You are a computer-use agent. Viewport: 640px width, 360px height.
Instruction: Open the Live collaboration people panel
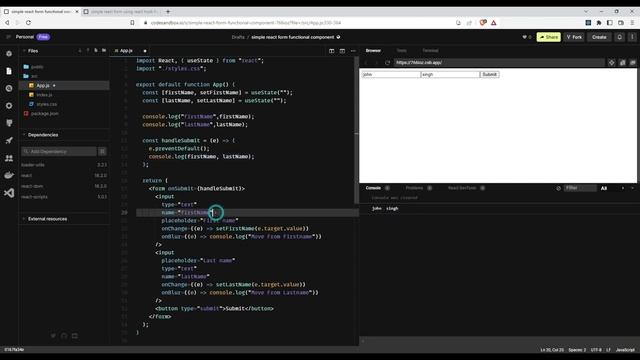point(9,158)
